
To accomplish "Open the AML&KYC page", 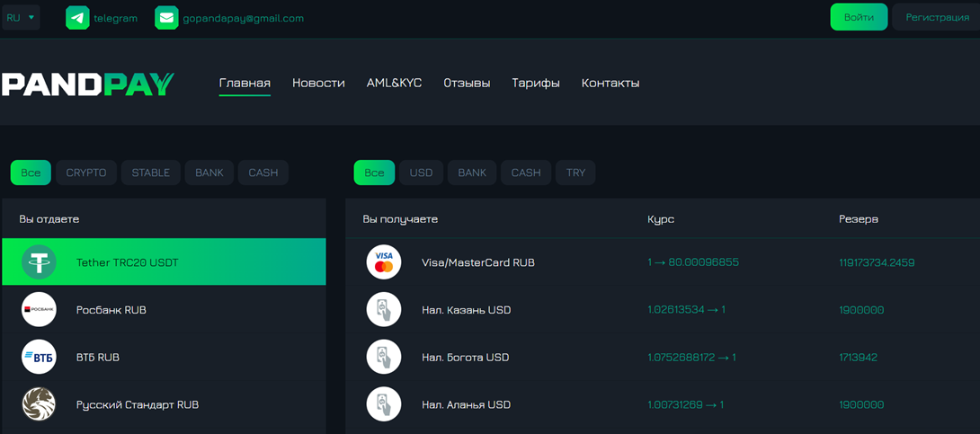I will coord(395,83).
